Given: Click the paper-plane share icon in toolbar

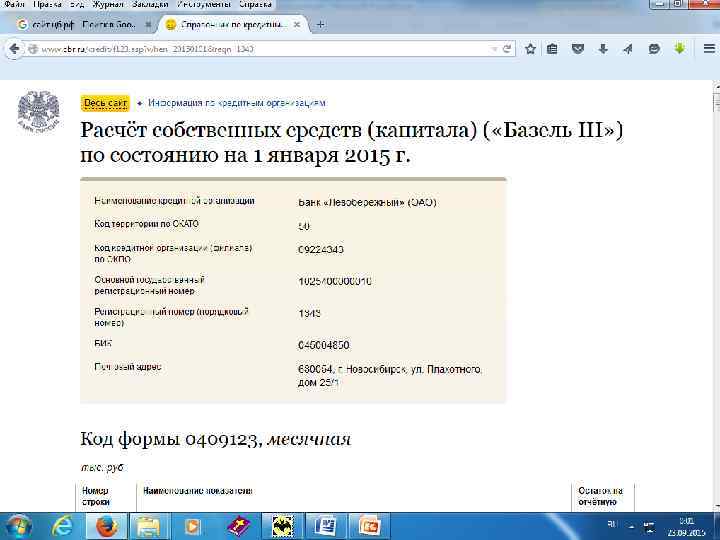Looking at the screenshot, I should click(628, 49).
